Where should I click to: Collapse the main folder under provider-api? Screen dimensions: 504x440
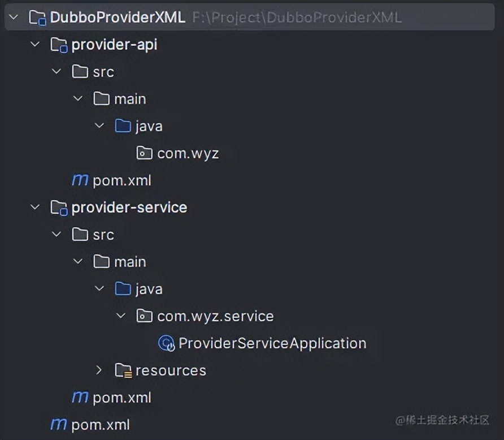coord(77,98)
